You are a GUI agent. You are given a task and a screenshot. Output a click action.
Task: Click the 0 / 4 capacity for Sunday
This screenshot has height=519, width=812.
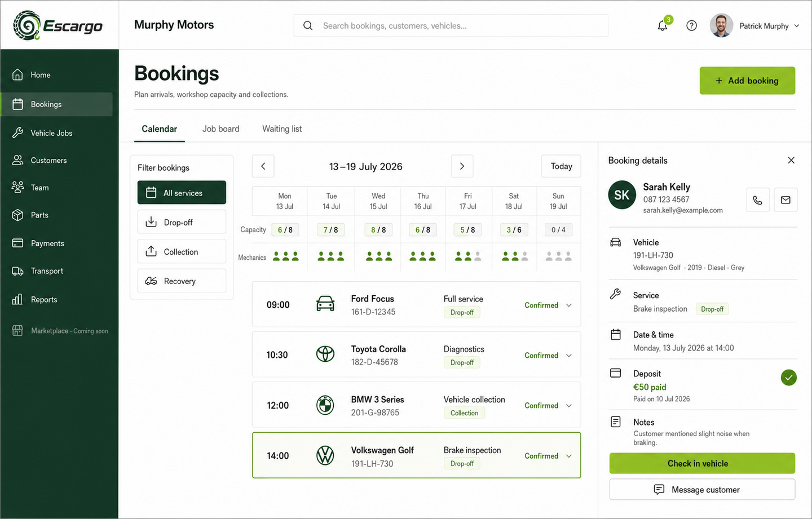pyautogui.click(x=558, y=230)
